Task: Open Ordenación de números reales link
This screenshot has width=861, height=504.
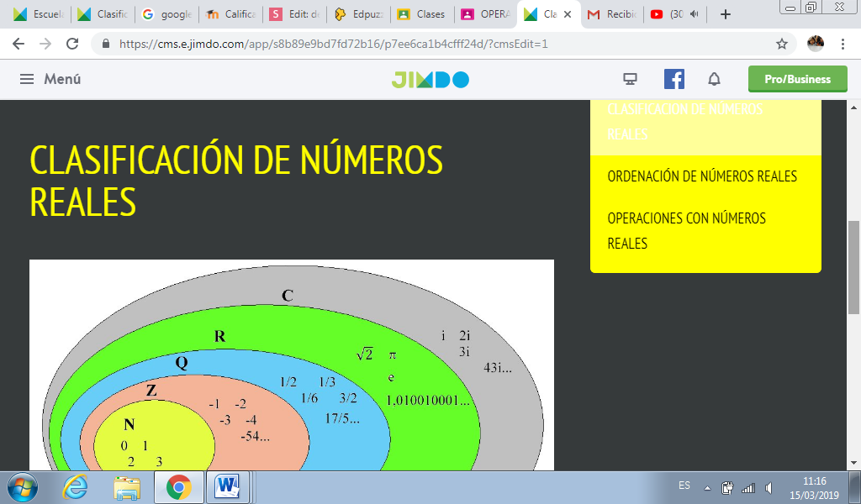Action: point(702,176)
